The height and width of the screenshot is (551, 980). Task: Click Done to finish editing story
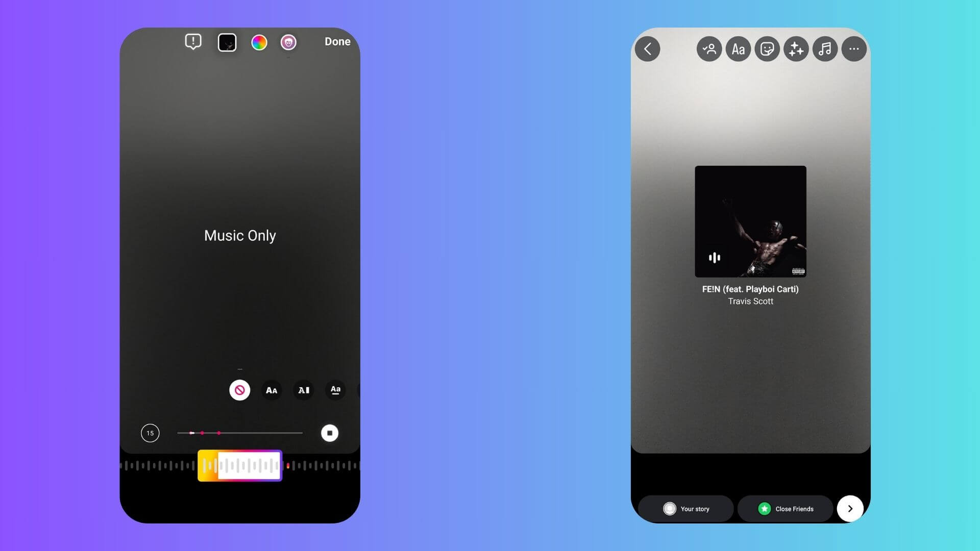point(337,42)
